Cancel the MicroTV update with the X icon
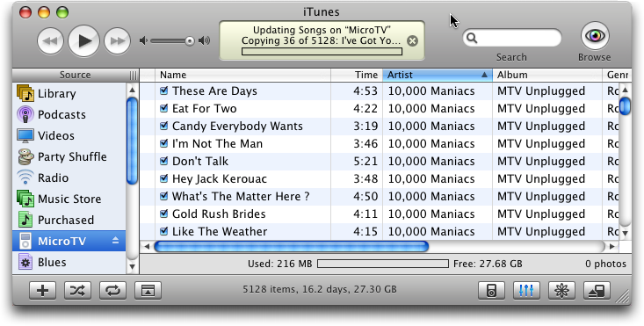The height and width of the screenshot is (326, 644). (412, 40)
